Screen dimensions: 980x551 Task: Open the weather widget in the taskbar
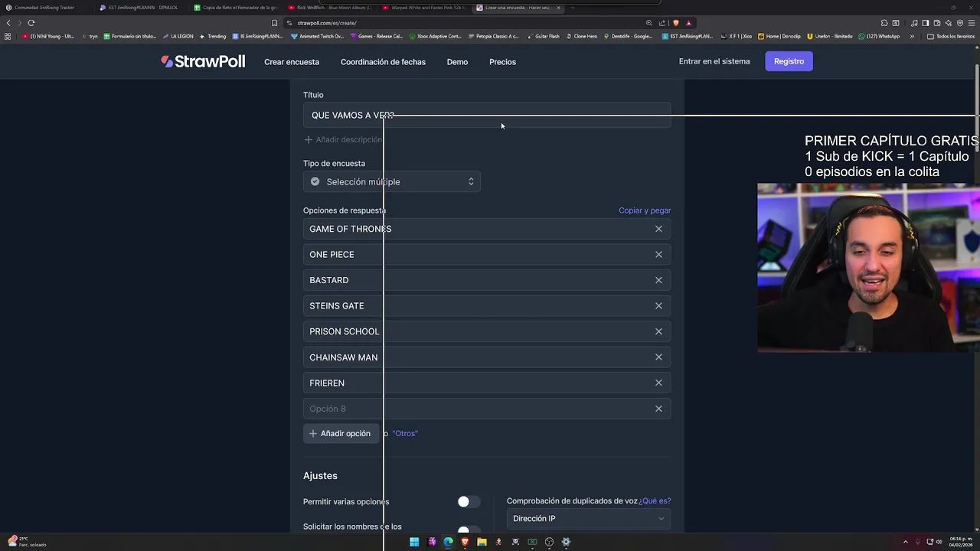click(28, 542)
